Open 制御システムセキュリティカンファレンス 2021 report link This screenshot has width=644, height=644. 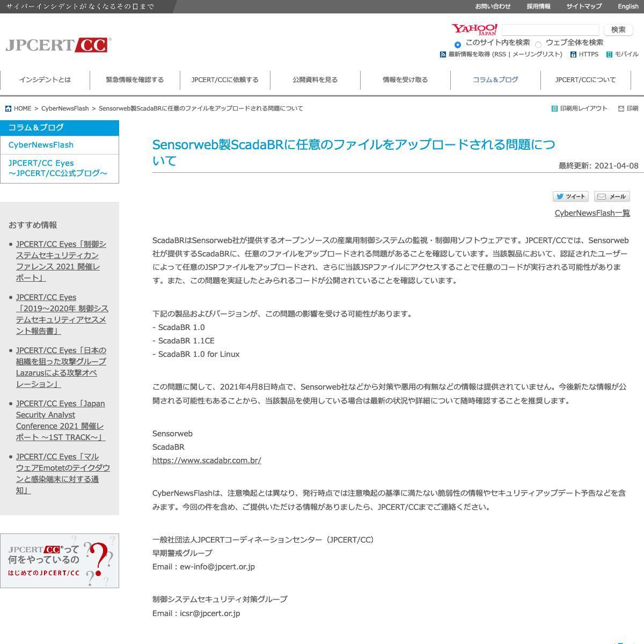pos(61,261)
